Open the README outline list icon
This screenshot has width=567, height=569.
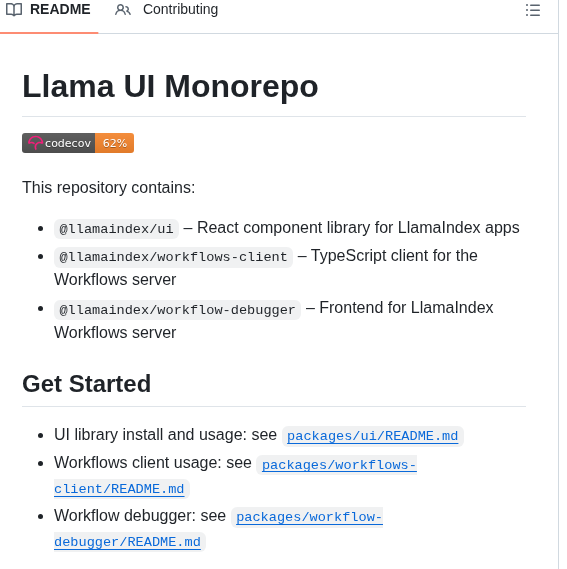pyautogui.click(x=533, y=10)
